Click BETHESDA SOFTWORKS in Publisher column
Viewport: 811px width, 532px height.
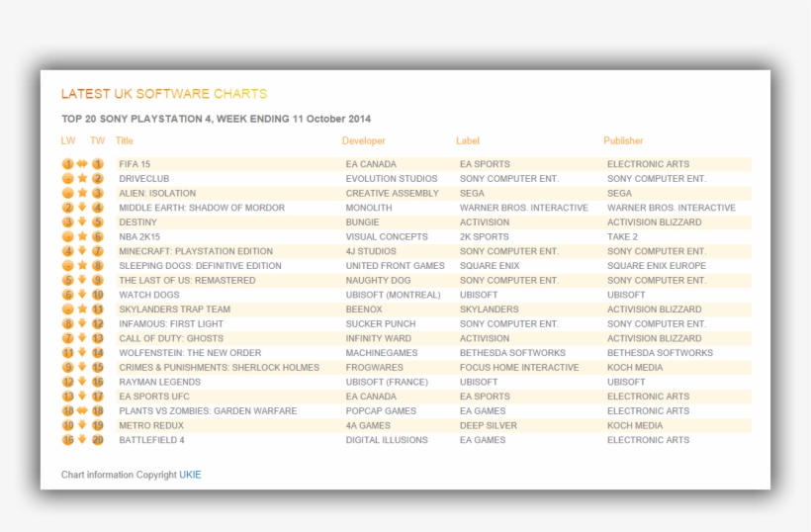click(x=660, y=353)
